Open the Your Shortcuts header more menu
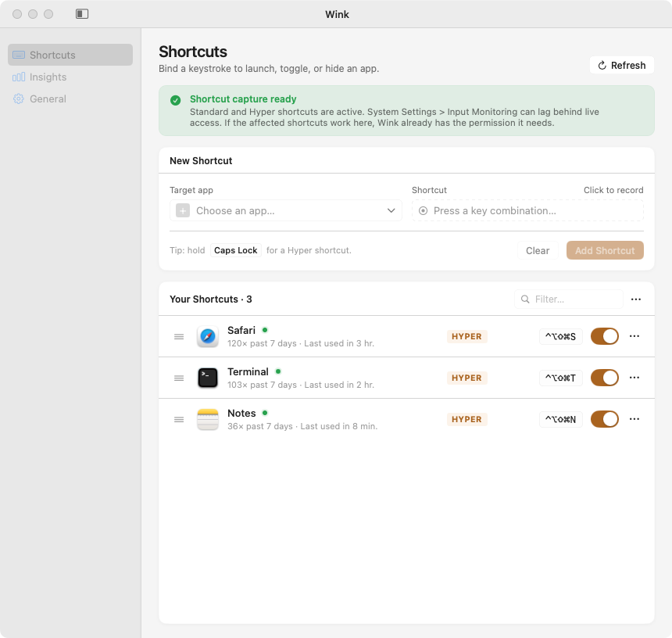Image resolution: width=672 pixels, height=638 pixels. click(636, 299)
